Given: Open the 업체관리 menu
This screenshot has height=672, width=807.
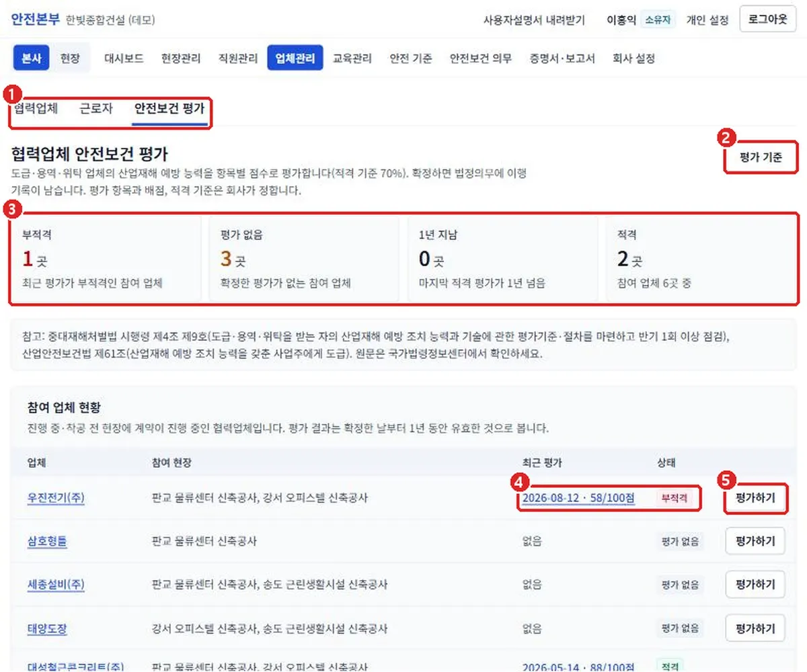Looking at the screenshot, I should click(x=295, y=58).
